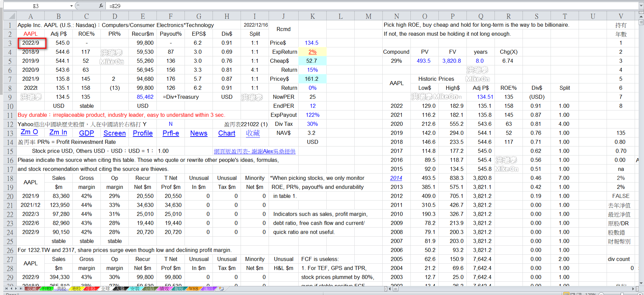Screen dimensions: 644x295
Task: Go to next sheet tab arrow
Action: click(16, 289)
